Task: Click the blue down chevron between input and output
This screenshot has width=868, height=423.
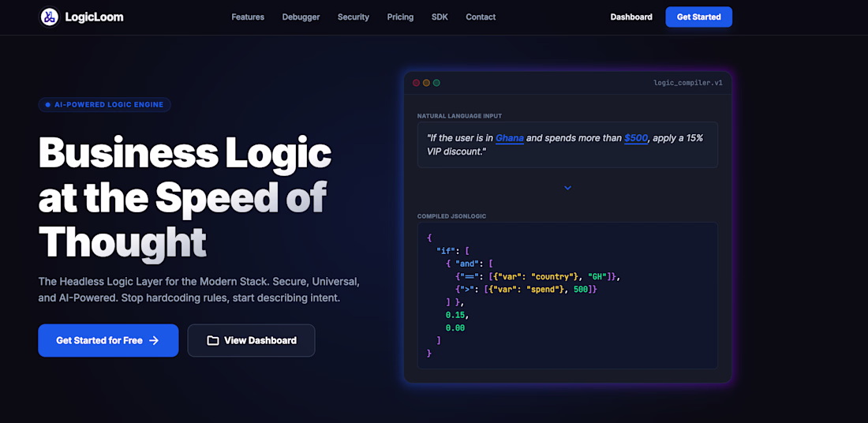Action: 567,189
